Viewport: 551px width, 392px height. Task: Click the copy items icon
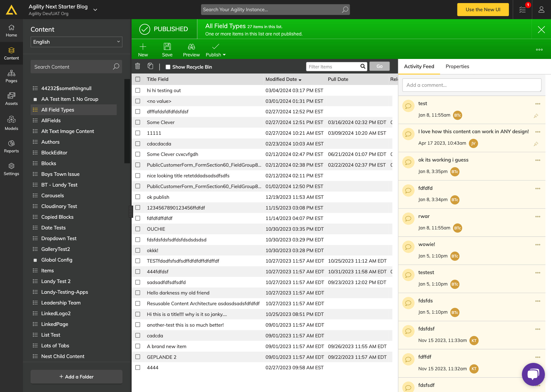(150, 66)
